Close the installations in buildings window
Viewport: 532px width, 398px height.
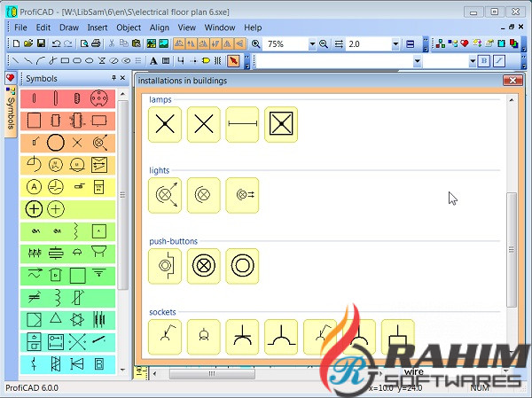coord(512,81)
